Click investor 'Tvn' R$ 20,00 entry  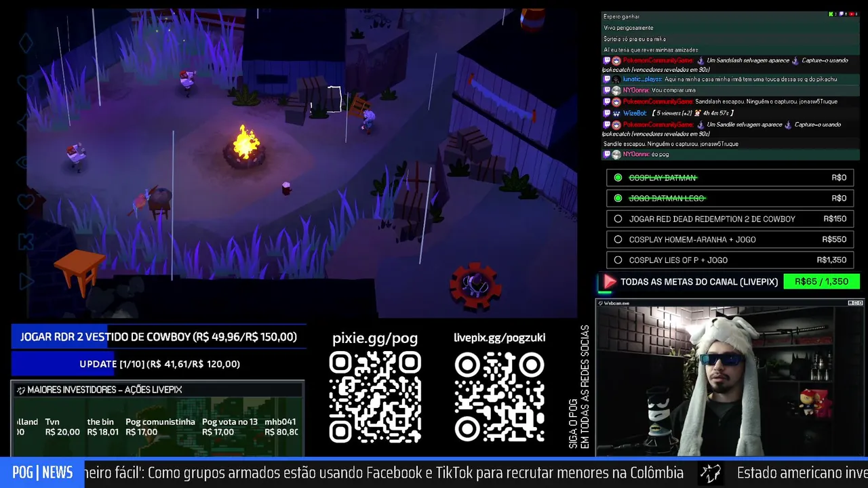62,427
